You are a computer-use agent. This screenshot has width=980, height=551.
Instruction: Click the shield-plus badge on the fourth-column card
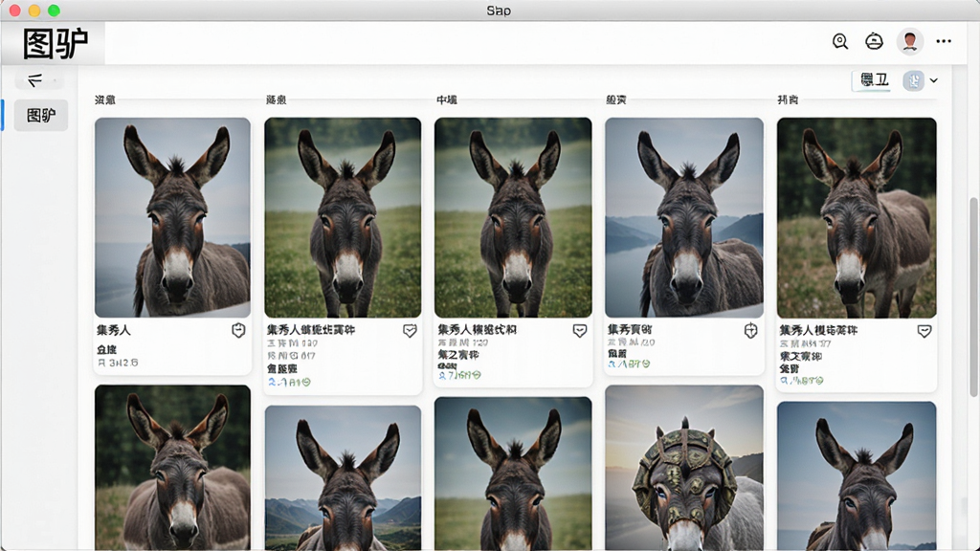750,330
